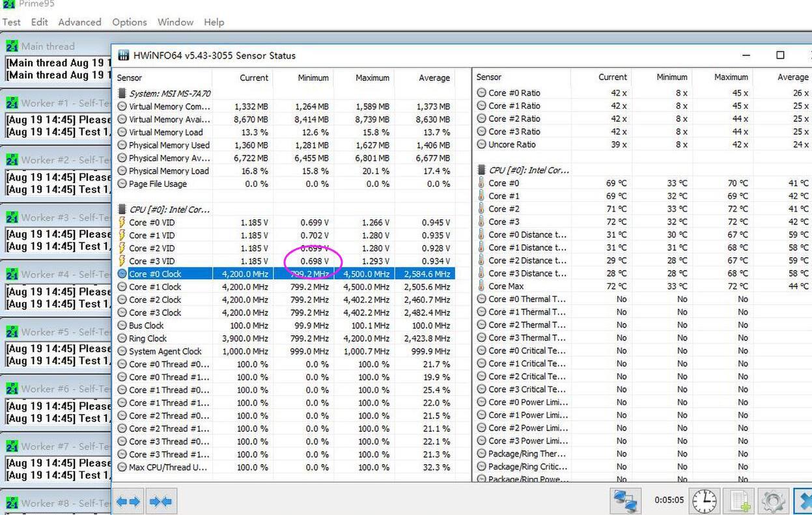Select the Core #2 VID row
Screen dimensions: 812x515
(x=285, y=248)
